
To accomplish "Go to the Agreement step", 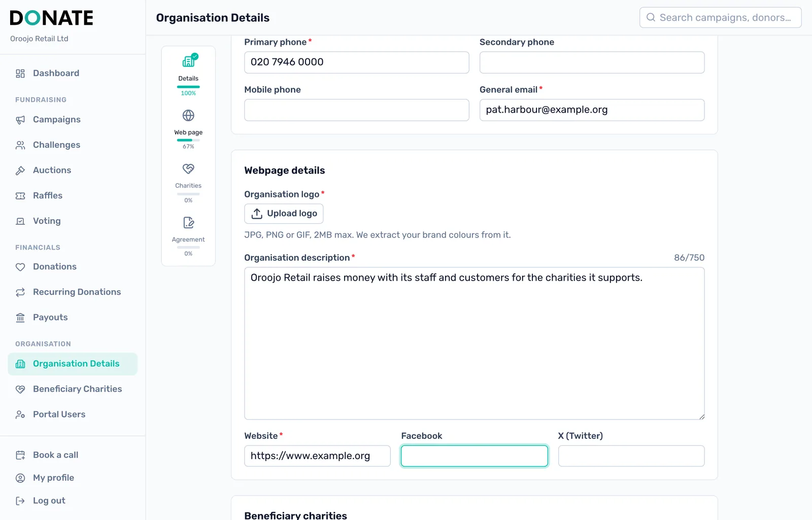I will (188, 236).
